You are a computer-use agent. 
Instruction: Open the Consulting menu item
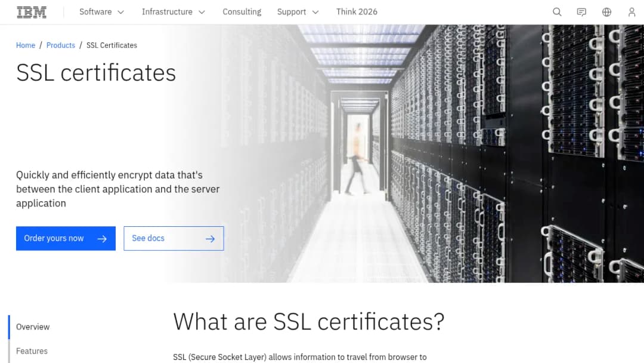point(242,12)
